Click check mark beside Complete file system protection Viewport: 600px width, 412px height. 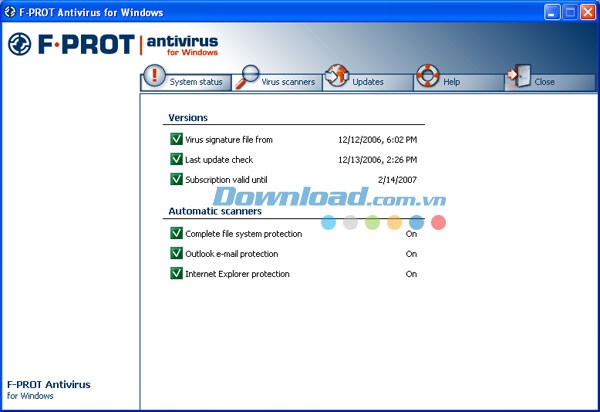[x=176, y=233]
